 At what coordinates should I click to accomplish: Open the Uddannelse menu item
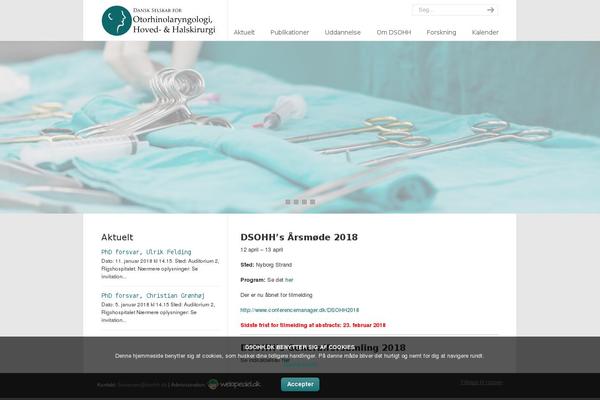342,33
